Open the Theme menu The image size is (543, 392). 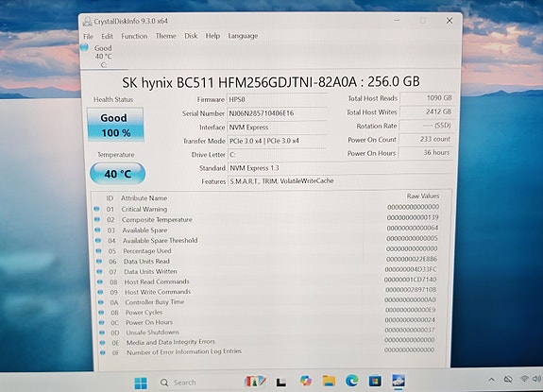(166, 36)
